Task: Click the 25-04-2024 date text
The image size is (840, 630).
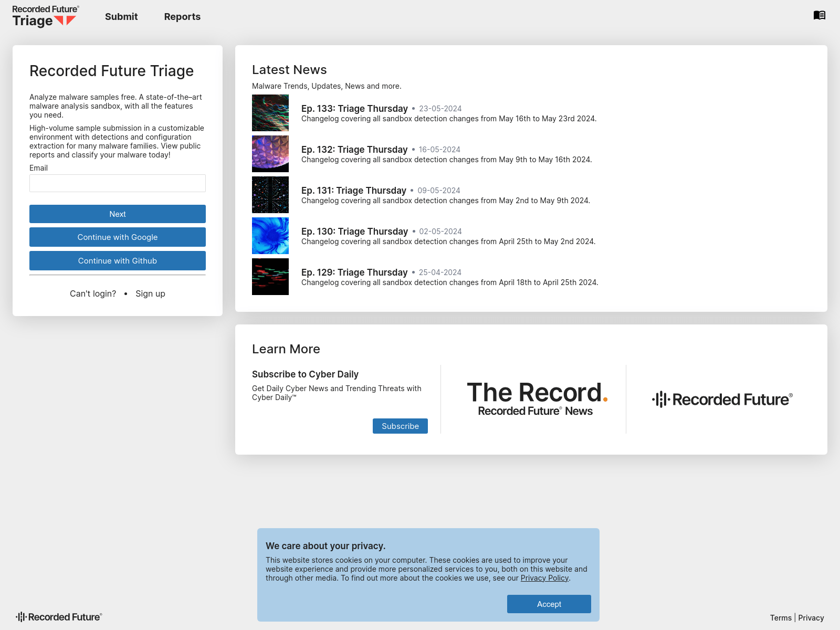Action: (440, 272)
